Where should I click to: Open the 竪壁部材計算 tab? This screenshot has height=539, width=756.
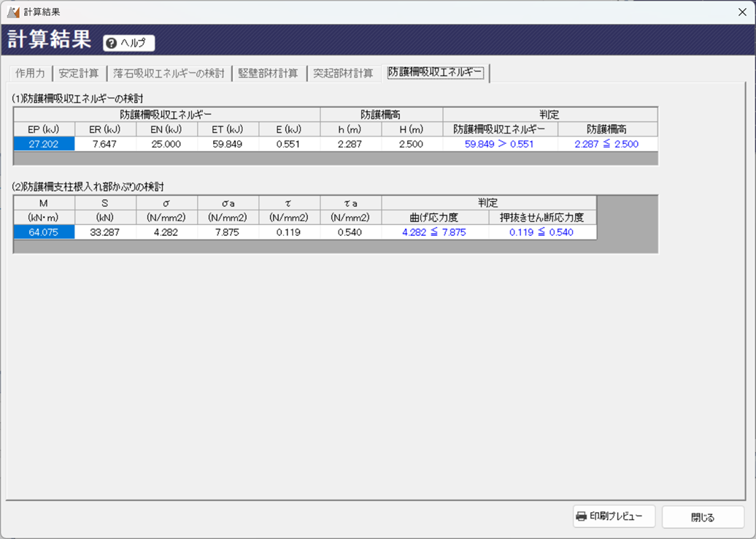(x=268, y=73)
